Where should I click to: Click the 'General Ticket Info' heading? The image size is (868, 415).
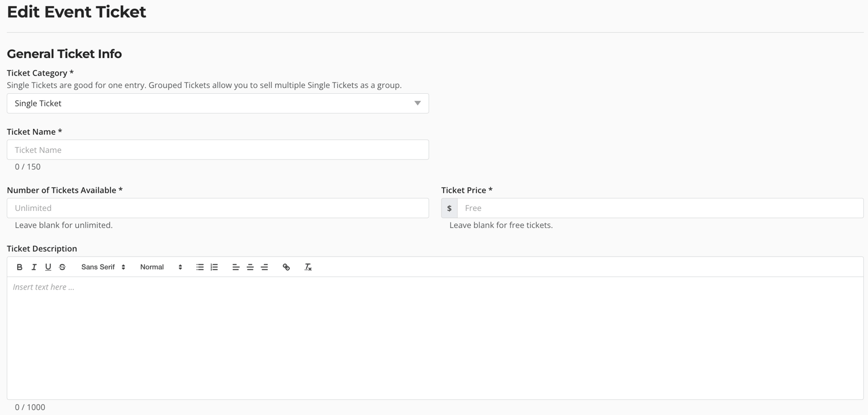(x=64, y=54)
